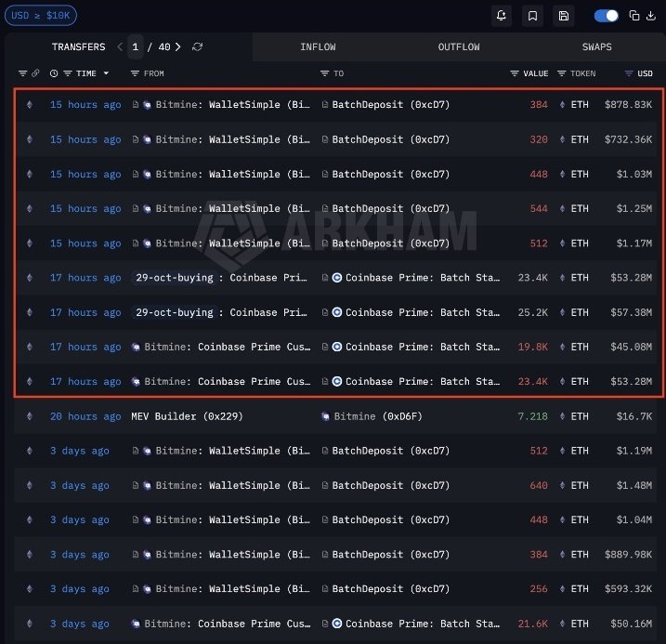The image size is (666, 644).
Task: Click Bitmine logo icon in $50.16M row
Action: [136, 624]
